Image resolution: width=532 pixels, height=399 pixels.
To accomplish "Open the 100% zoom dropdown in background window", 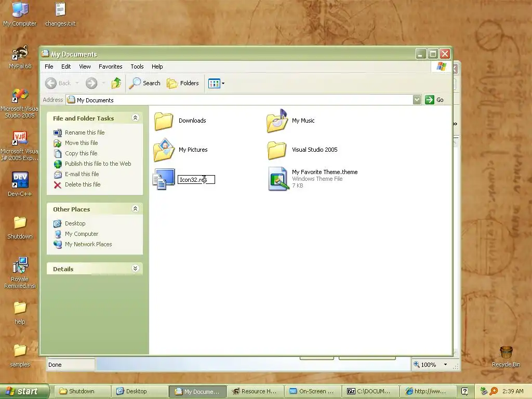I will pos(445,365).
